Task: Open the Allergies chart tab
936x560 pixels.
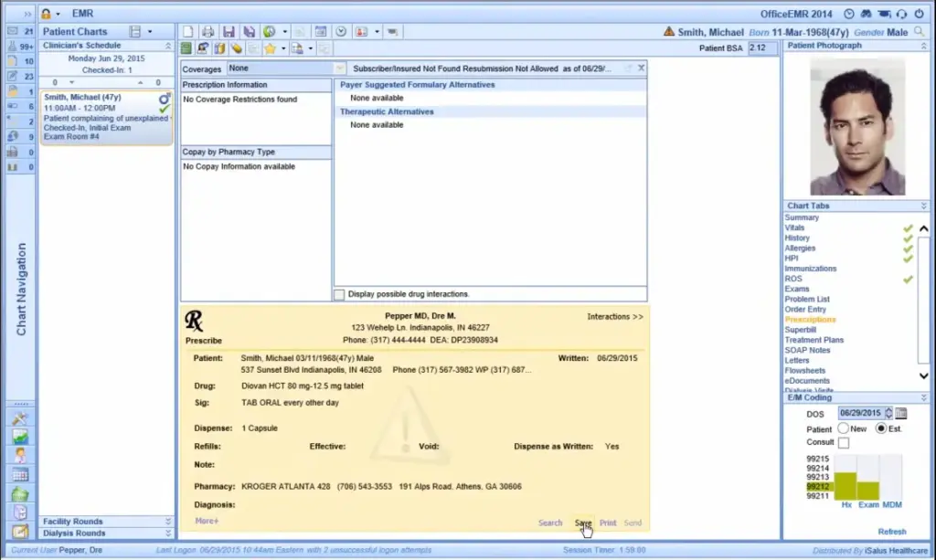Action: click(800, 248)
